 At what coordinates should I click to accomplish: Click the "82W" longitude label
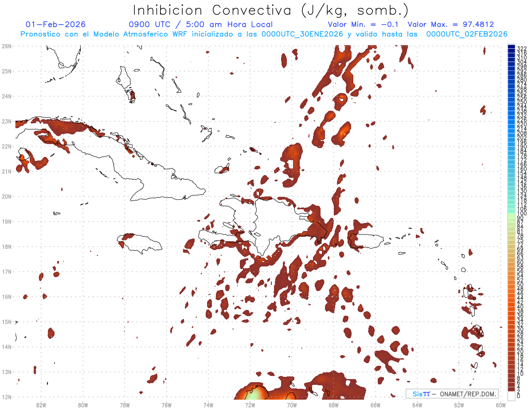point(41,405)
